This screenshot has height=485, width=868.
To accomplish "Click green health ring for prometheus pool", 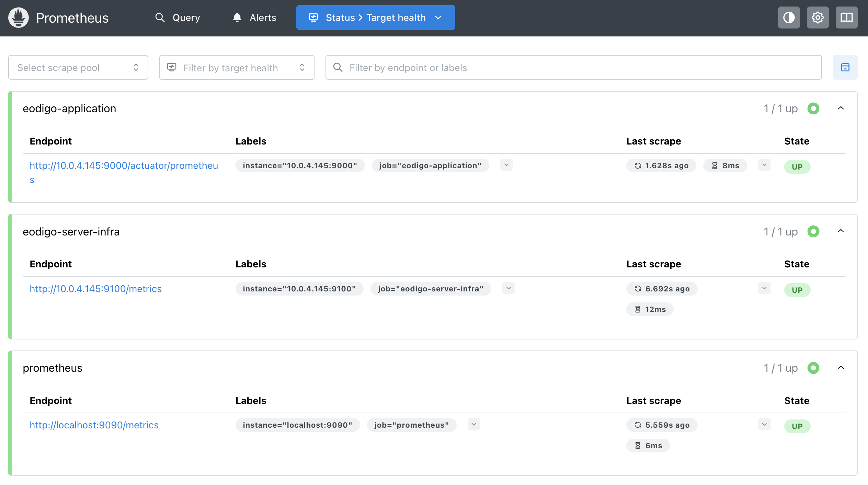I will coord(813,368).
